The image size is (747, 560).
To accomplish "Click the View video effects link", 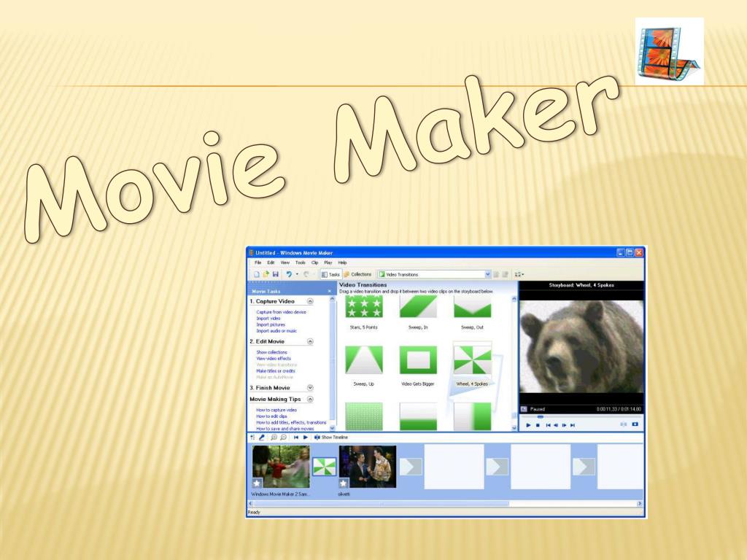I will point(274,358).
